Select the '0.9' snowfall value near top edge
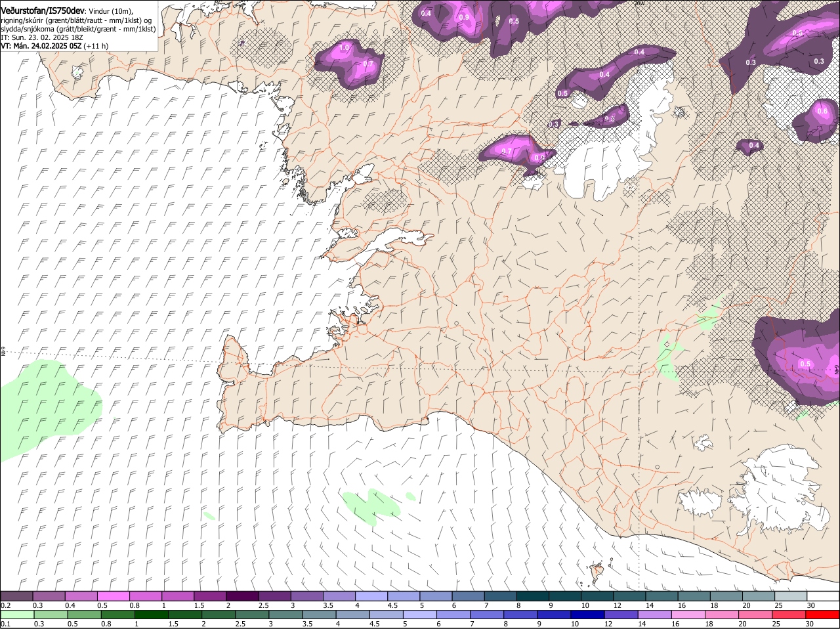The image size is (840, 629). tap(464, 17)
